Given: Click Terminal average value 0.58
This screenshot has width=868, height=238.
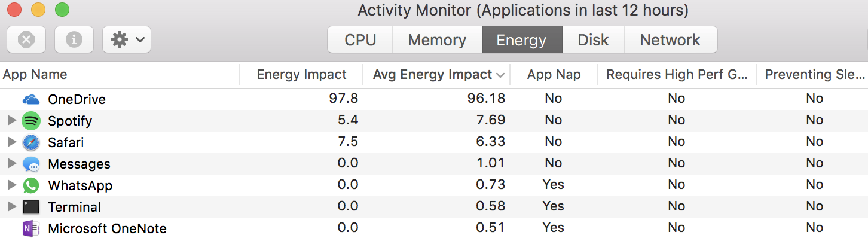Looking at the screenshot, I should coord(490,206).
